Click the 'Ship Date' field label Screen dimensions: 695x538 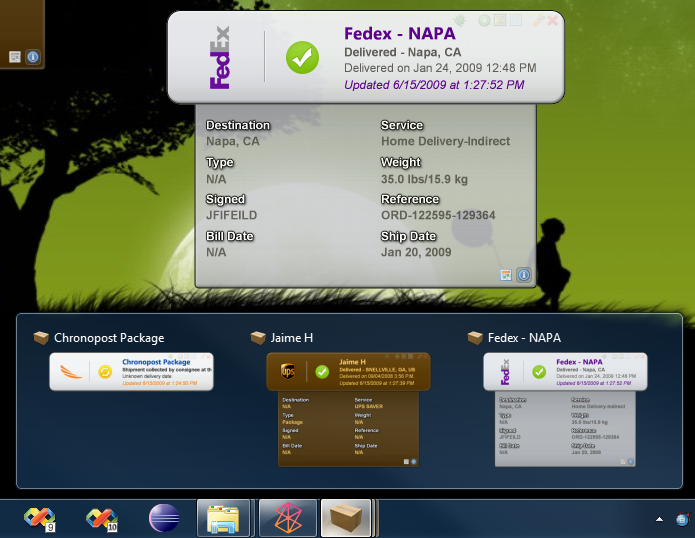point(409,236)
